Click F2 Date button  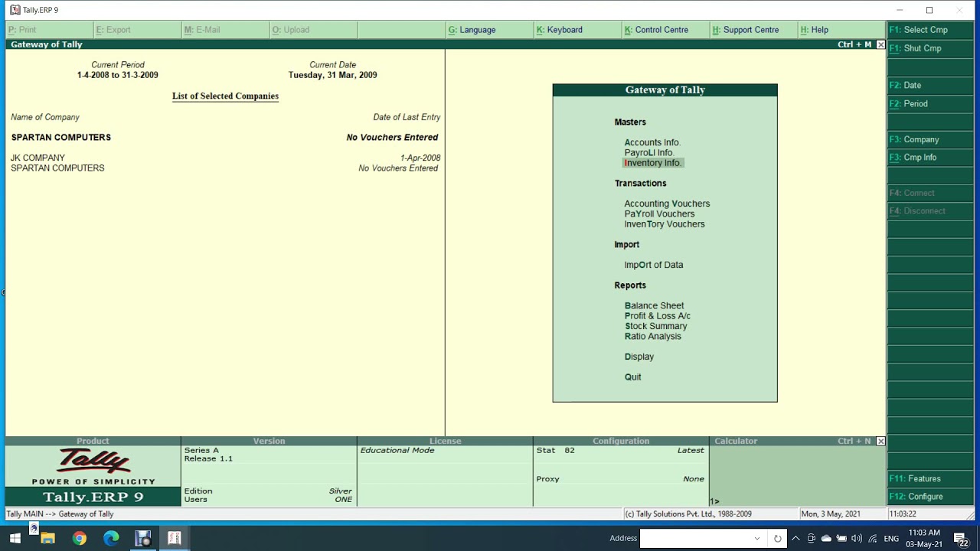[930, 85]
